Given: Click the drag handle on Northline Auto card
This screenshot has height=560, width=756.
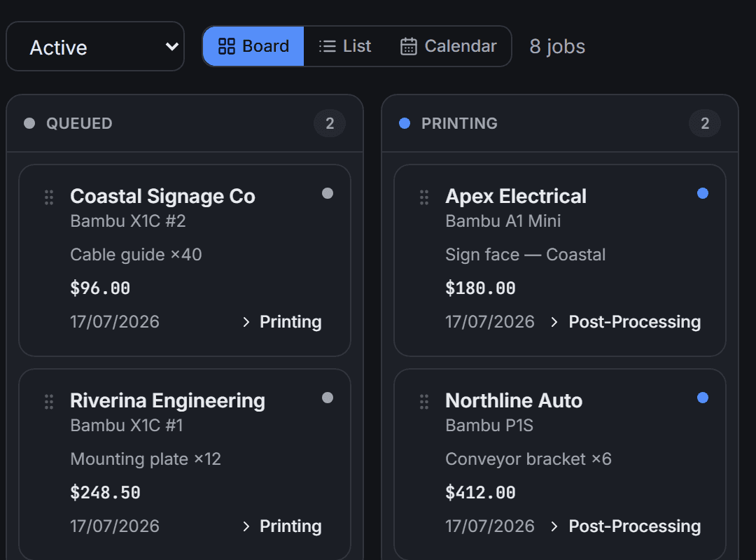Looking at the screenshot, I should click(x=423, y=402).
